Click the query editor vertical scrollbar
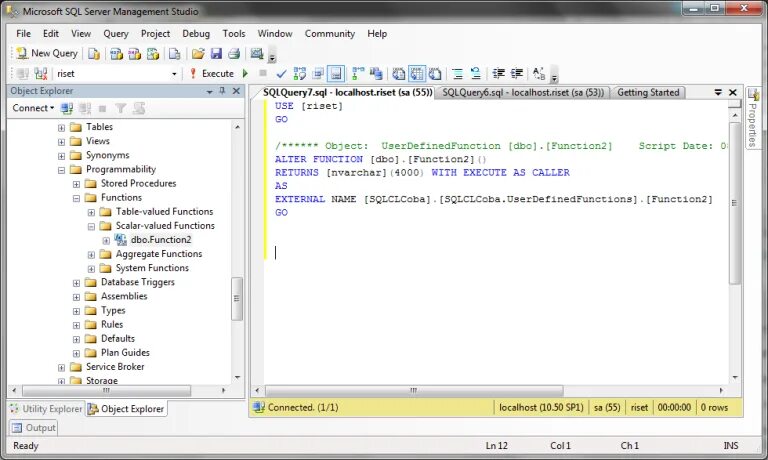Screen dimensions: 768x460 click(735, 202)
